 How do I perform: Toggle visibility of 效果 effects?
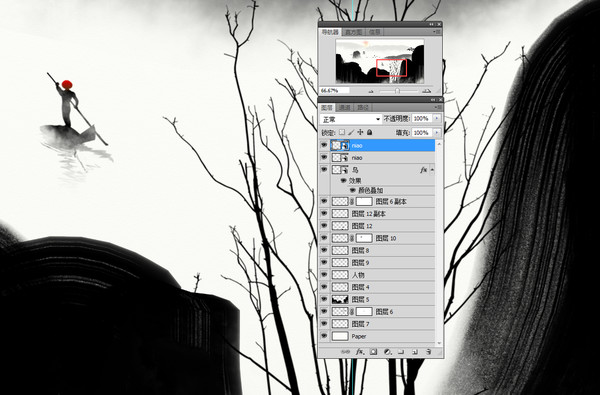point(344,180)
